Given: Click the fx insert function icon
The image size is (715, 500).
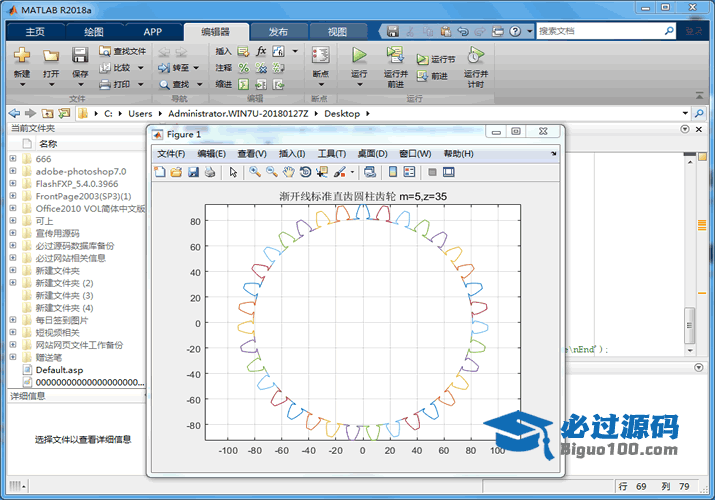Looking at the screenshot, I should coord(261,51).
